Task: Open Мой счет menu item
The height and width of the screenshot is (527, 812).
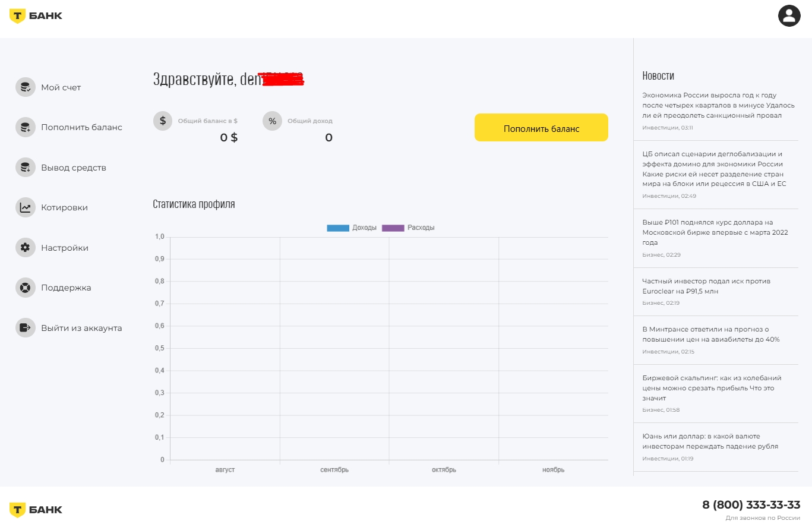Action: (x=61, y=87)
